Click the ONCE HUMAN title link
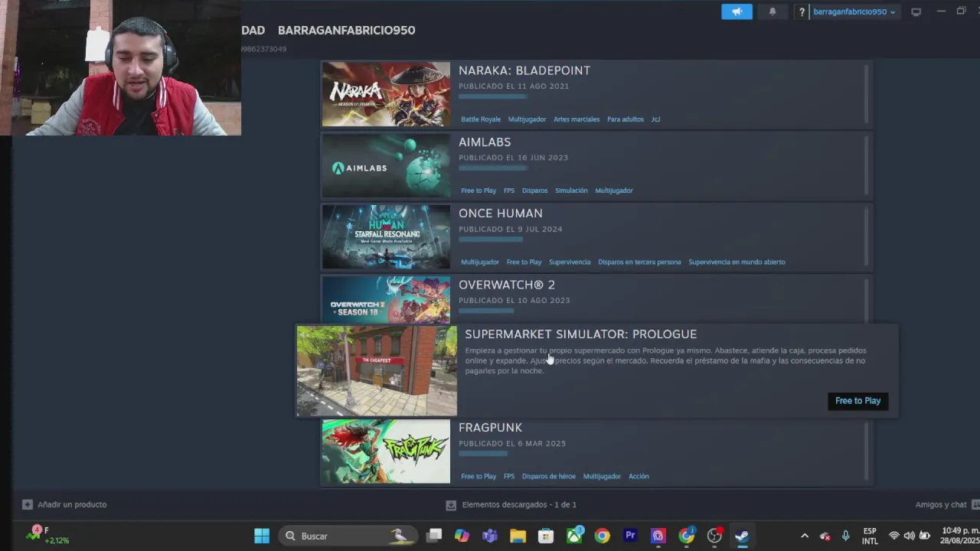Viewport: 980px width, 551px height. (501, 213)
